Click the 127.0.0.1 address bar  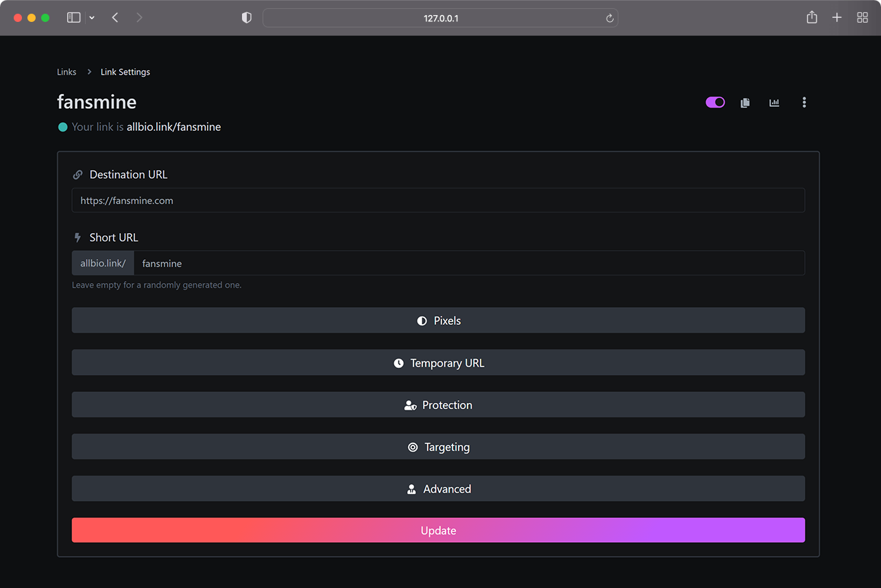tap(440, 18)
